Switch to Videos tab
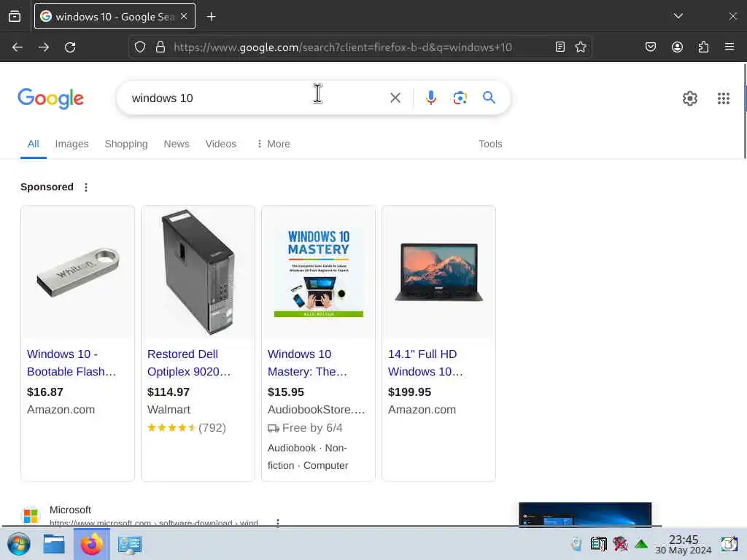The height and width of the screenshot is (560, 747). click(x=221, y=144)
